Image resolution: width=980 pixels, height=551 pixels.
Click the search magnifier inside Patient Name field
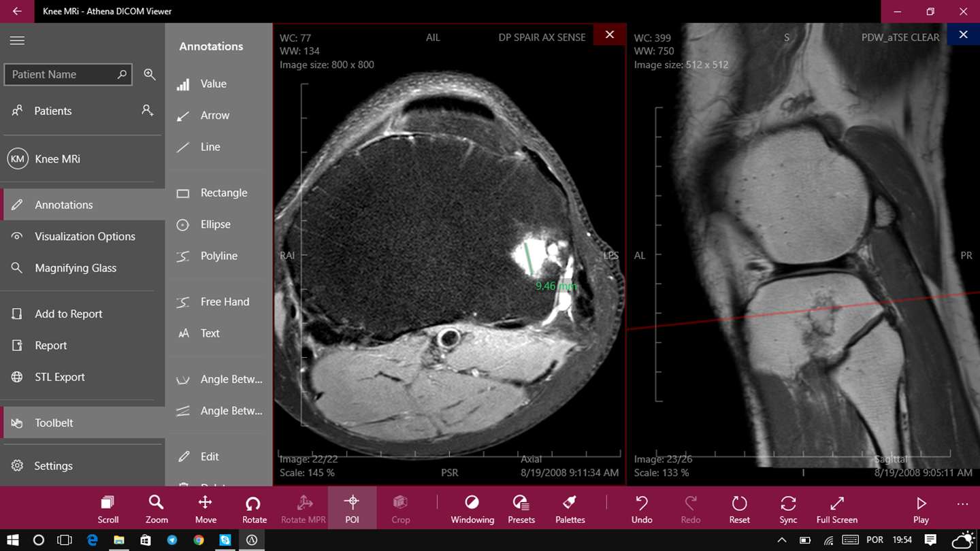122,74
